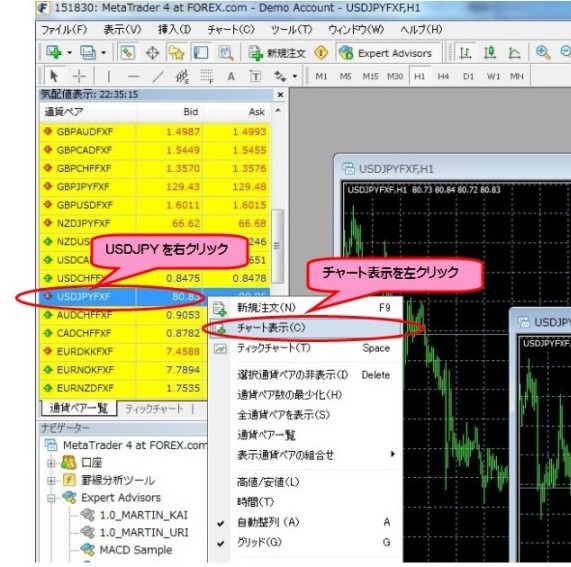The height and width of the screenshot is (567, 571).
Task: Open the ヘルプ(H) menu
Action: click(421, 29)
